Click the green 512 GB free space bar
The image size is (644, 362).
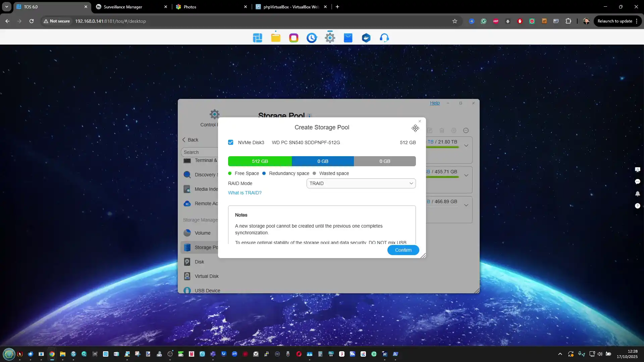click(260, 161)
